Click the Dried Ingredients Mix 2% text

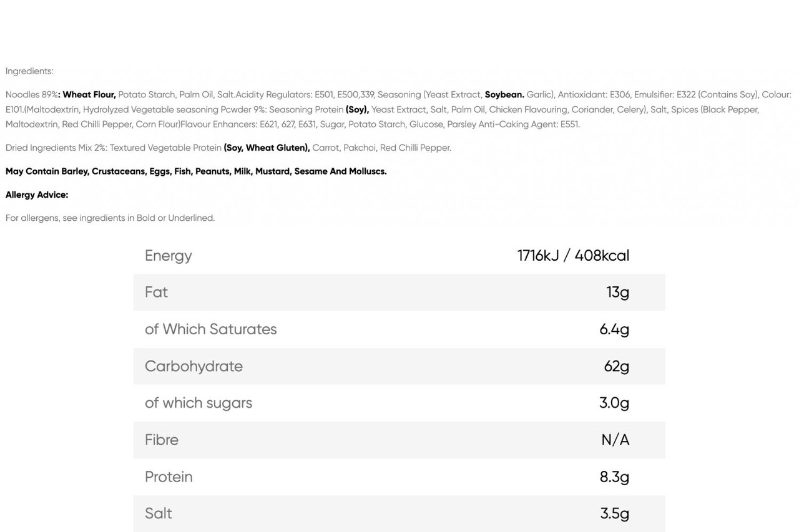(x=56, y=148)
